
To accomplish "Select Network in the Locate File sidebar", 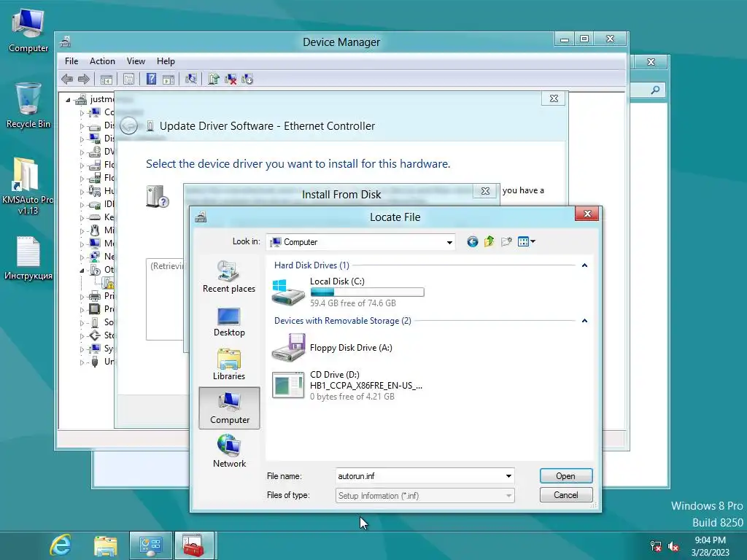I will click(x=229, y=451).
